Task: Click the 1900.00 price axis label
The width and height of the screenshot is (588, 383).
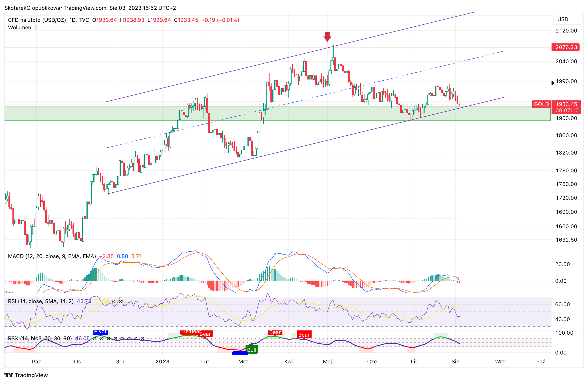Action: coord(566,118)
